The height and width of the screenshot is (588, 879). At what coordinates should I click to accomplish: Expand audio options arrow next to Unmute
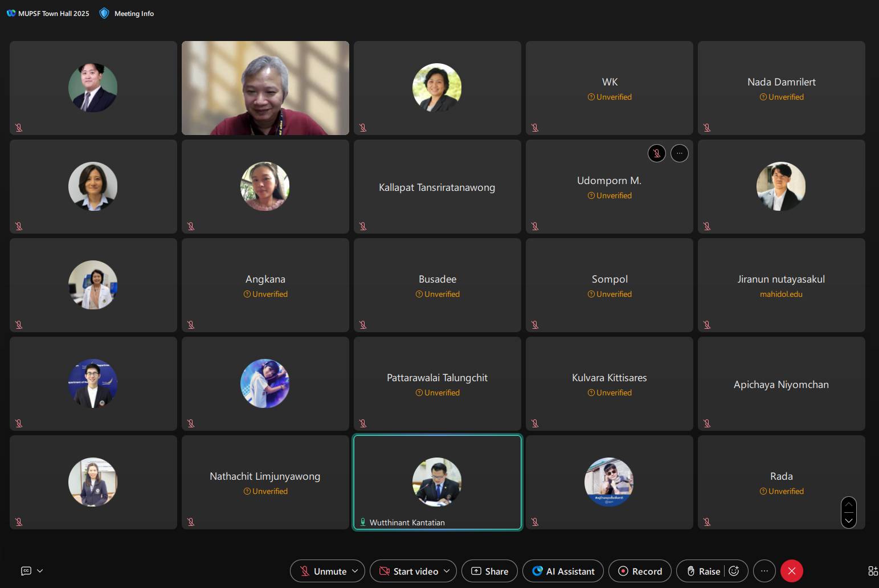[355, 571]
